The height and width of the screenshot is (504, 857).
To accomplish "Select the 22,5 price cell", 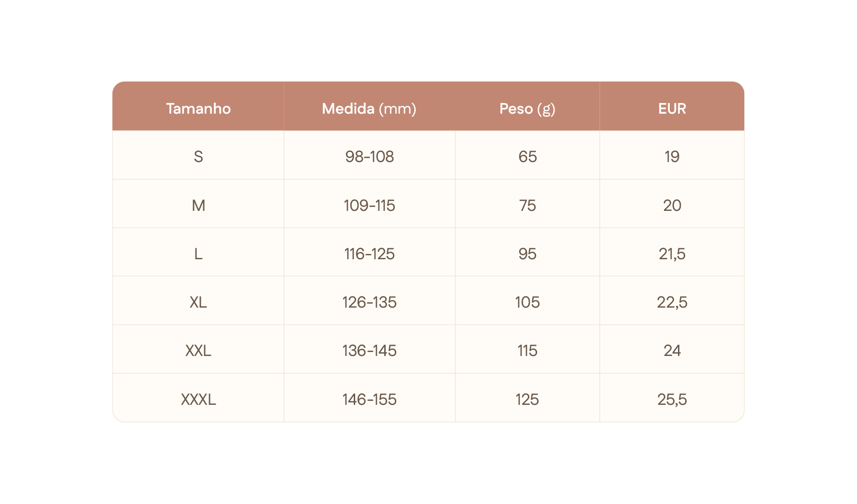I will tap(672, 302).
